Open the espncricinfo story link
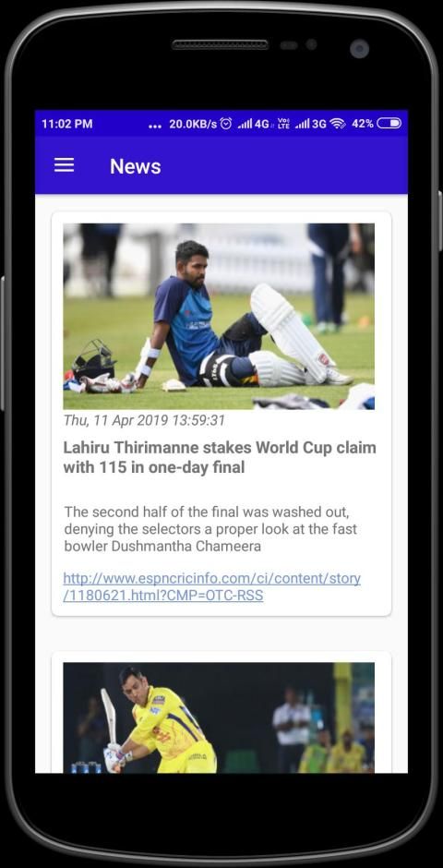This screenshot has width=443, height=868. tap(212, 586)
